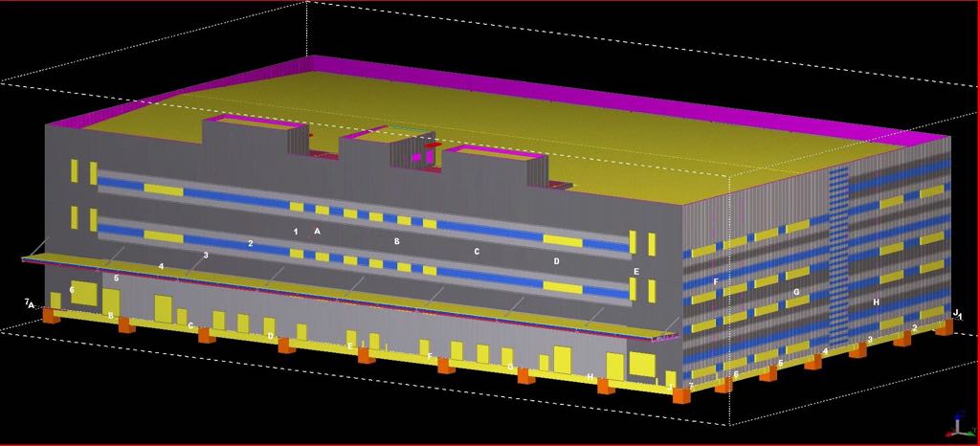Click grid label F on the right facade
The height and width of the screenshot is (446, 980).
[715, 281]
